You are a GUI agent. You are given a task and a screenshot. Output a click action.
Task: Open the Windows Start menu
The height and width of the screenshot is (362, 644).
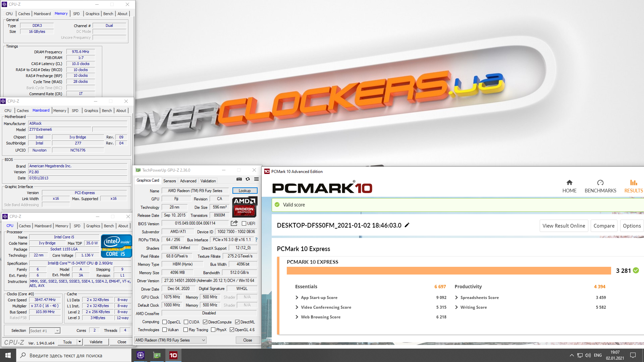(8, 355)
